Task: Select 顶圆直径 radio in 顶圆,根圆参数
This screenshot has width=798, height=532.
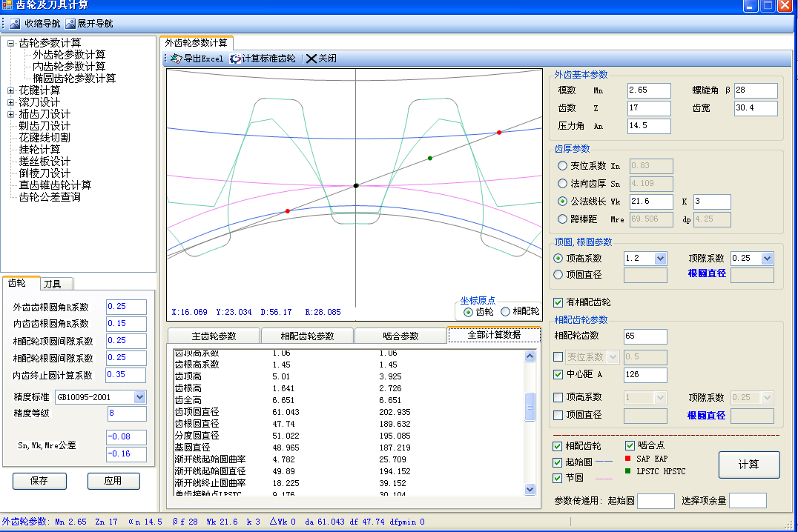Action: point(558,275)
